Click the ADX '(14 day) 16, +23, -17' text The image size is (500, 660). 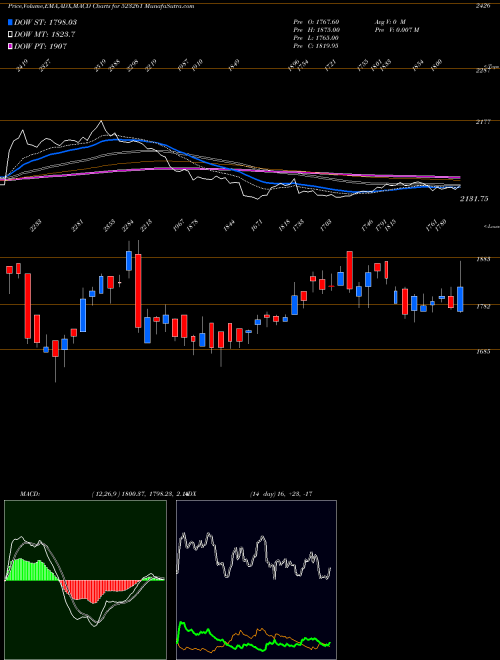coord(281,494)
